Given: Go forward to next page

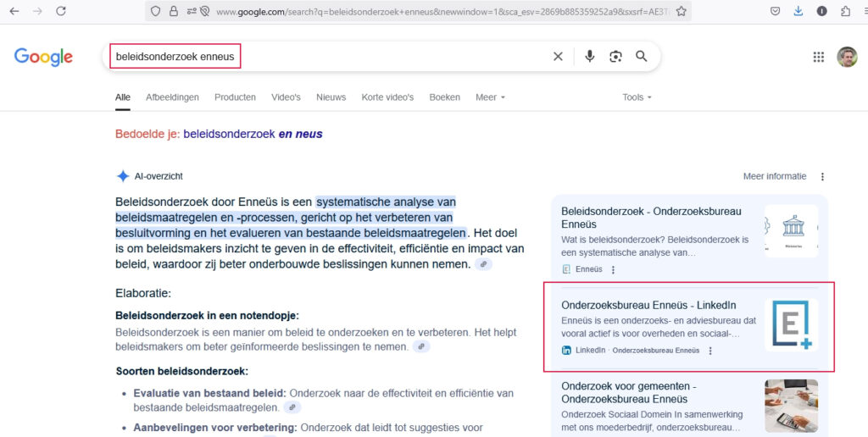Looking at the screenshot, I should 37,11.
